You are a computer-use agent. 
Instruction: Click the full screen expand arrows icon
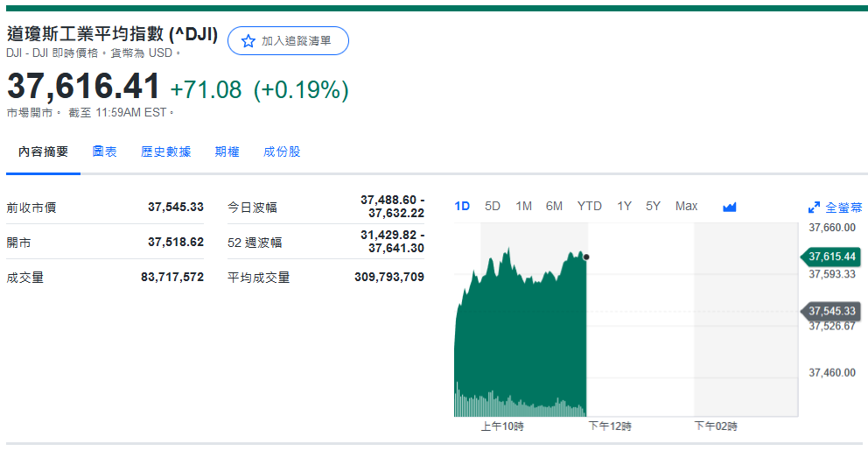pos(814,208)
